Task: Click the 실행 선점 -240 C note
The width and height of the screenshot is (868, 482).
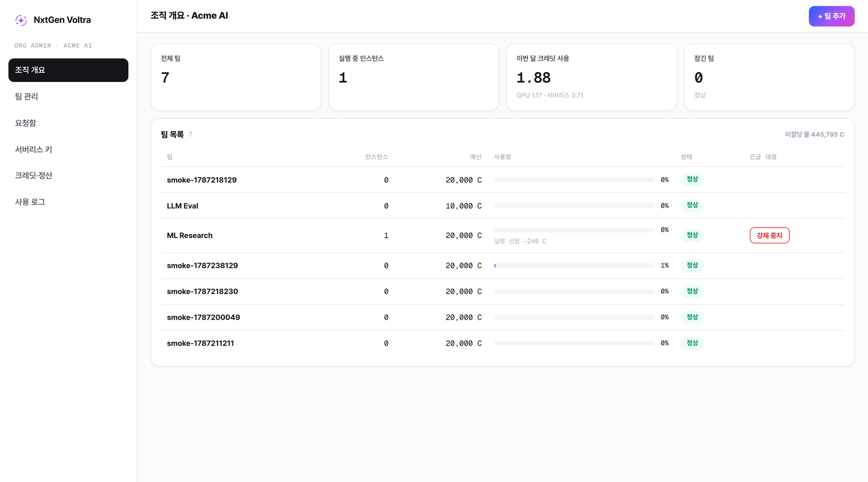Action: coord(520,241)
